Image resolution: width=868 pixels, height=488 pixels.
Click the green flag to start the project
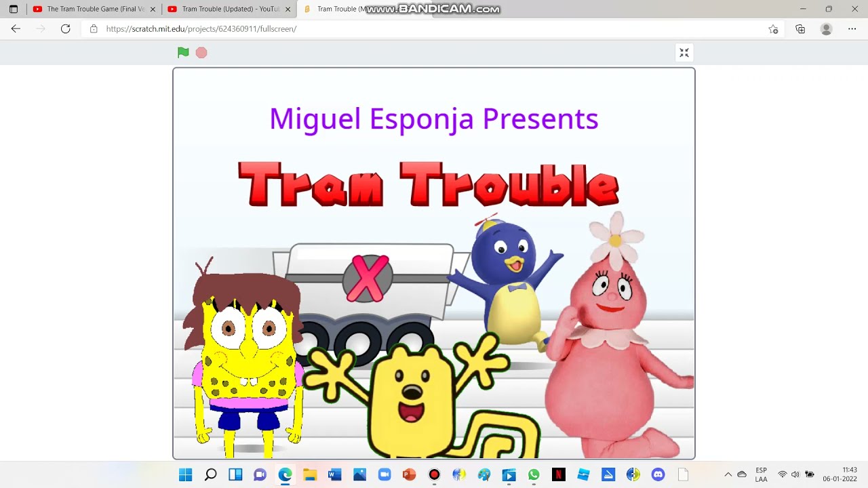[x=183, y=52]
